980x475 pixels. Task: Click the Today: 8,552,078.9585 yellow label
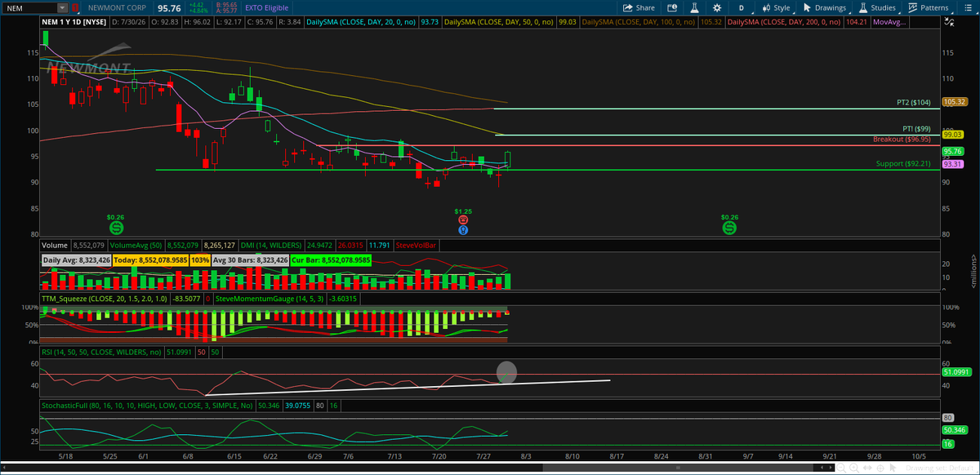tap(149, 260)
